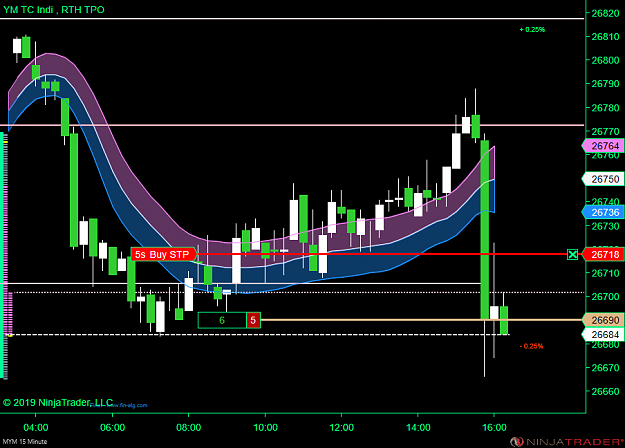Click the 26810 price axis label

coord(605,37)
